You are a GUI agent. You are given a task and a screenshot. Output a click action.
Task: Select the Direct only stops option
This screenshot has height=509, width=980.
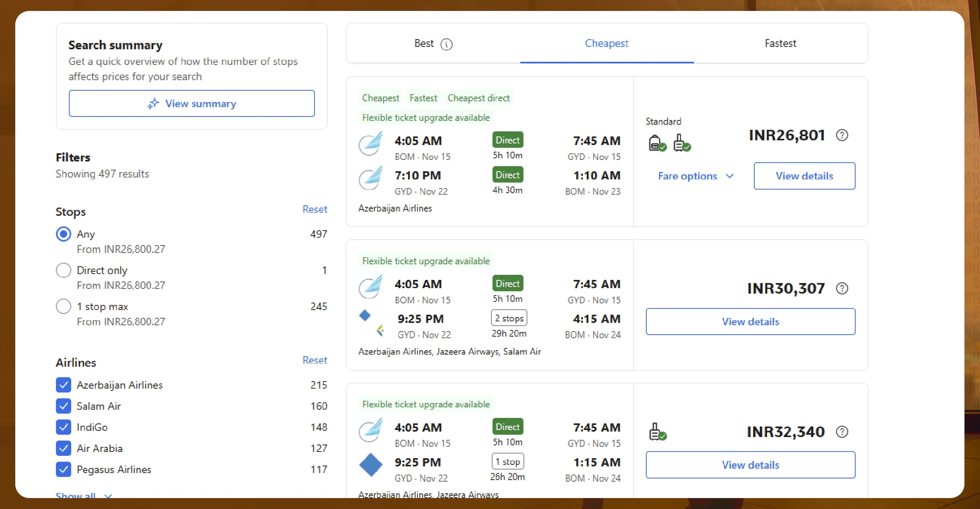pos(63,270)
